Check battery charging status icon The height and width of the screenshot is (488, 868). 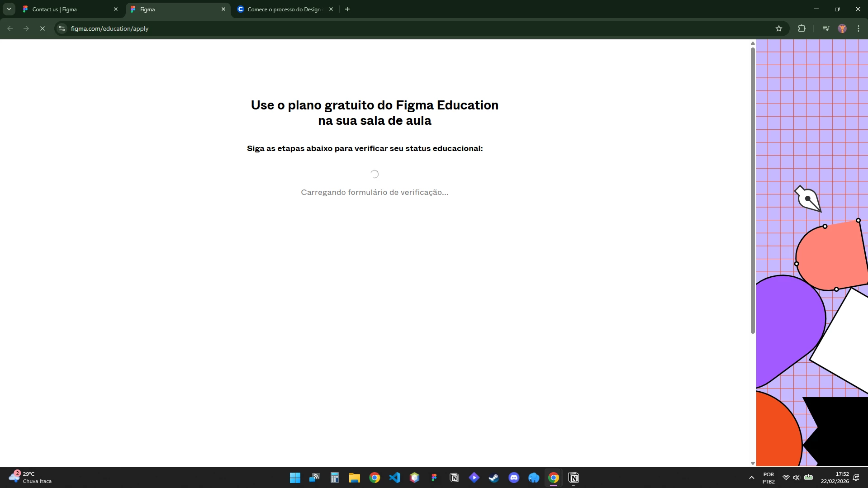(x=809, y=478)
